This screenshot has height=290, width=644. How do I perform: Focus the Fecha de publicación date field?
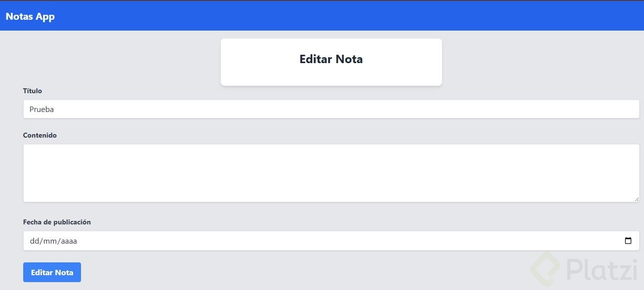click(331, 241)
